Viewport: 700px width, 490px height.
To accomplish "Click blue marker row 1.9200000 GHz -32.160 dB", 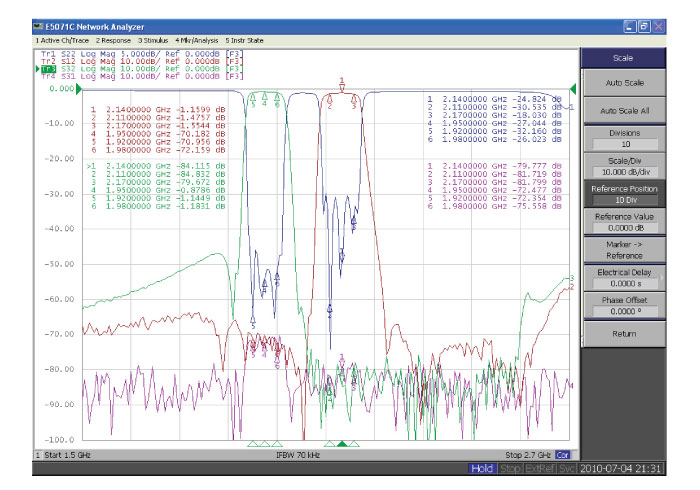I will tap(494, 131).
